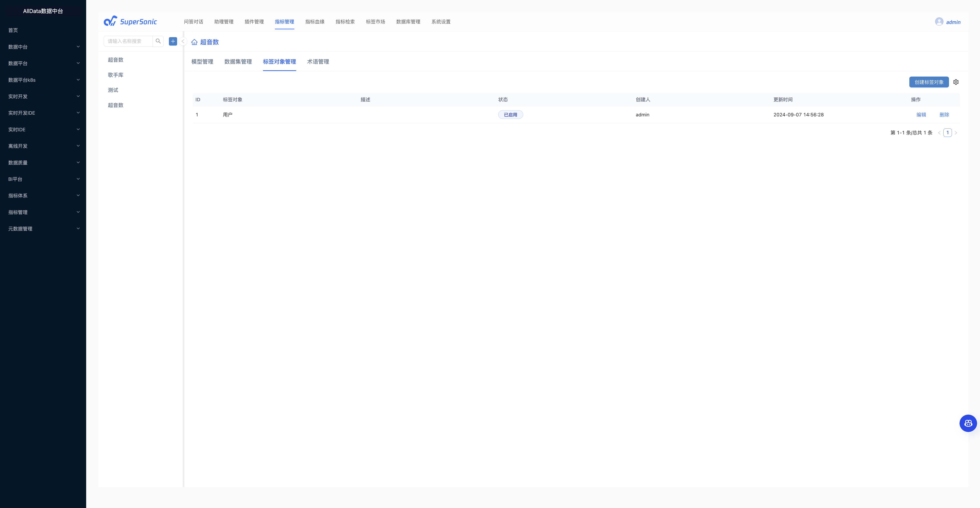Select 歌手库 in domain list

(x=116, y=75)
